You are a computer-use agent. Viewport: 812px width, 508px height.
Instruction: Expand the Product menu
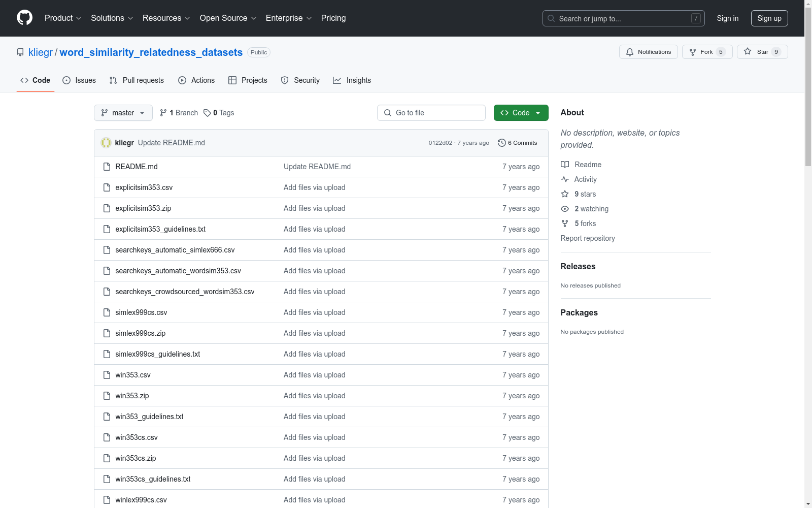63,18
